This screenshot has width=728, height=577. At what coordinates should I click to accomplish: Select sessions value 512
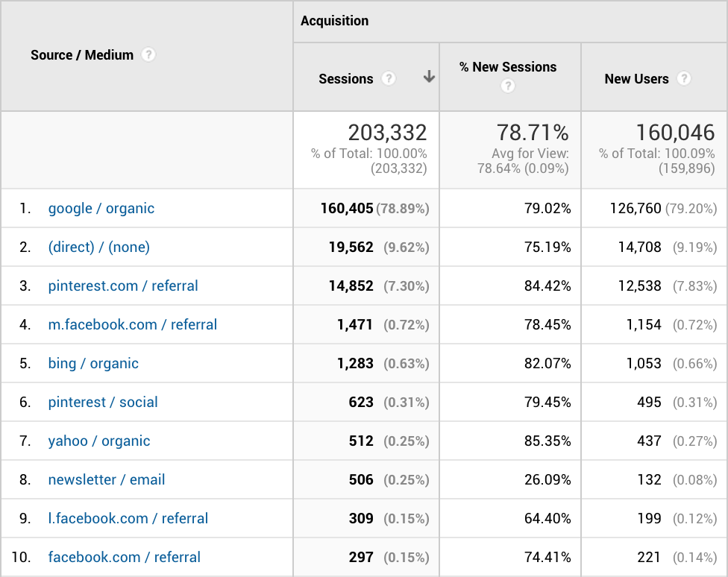pos(361,441)
